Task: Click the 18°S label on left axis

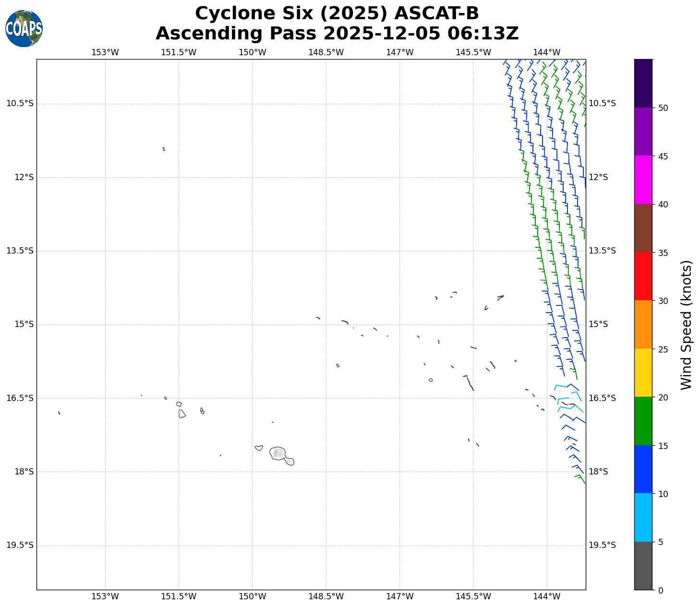Action: [x=24, y=472]
